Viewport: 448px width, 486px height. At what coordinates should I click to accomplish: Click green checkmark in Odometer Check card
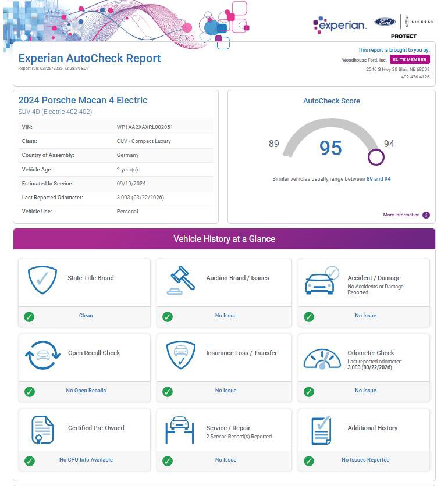click(309, 392)
